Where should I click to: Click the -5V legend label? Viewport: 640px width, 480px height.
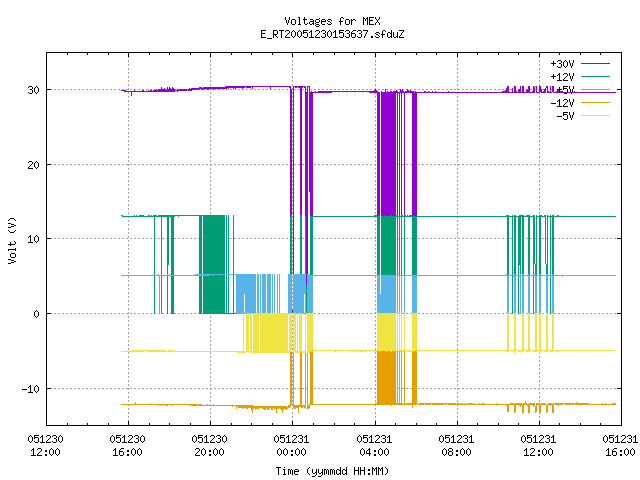565,116
